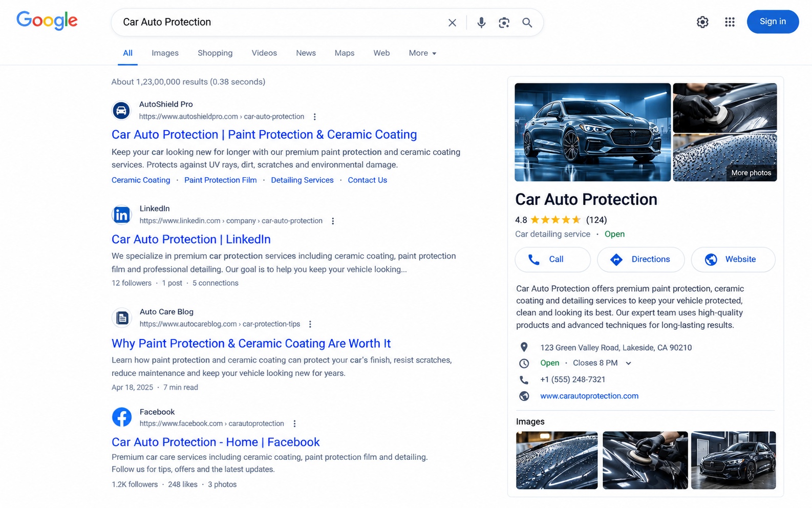Open the Web tab
The width and height of the screenshot is (812, 508).
381,53
